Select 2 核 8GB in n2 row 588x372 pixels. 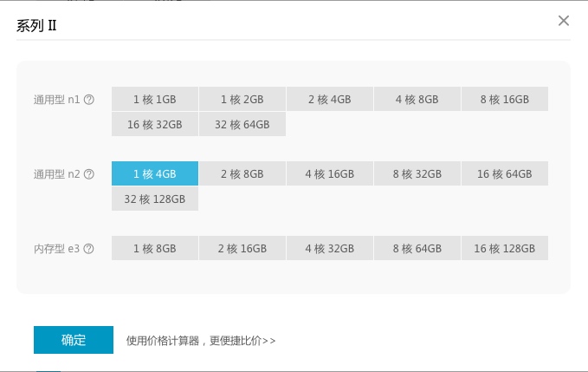coord(242,174)
